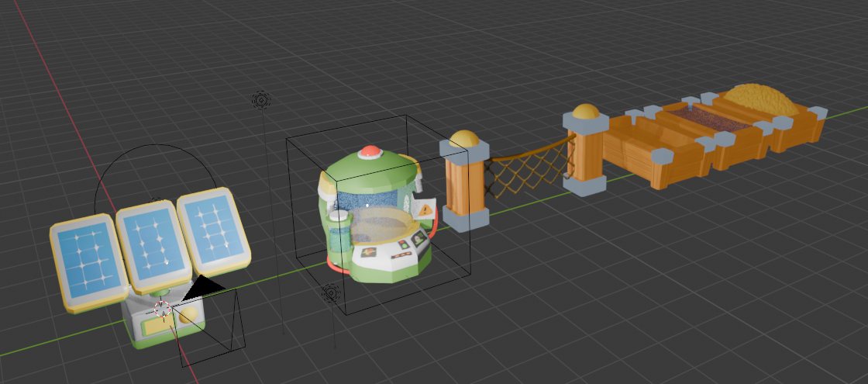This screenshot has height=384, width=868.
Task: Click the yellow knob on the solar panel base
Action: point(189,315)
